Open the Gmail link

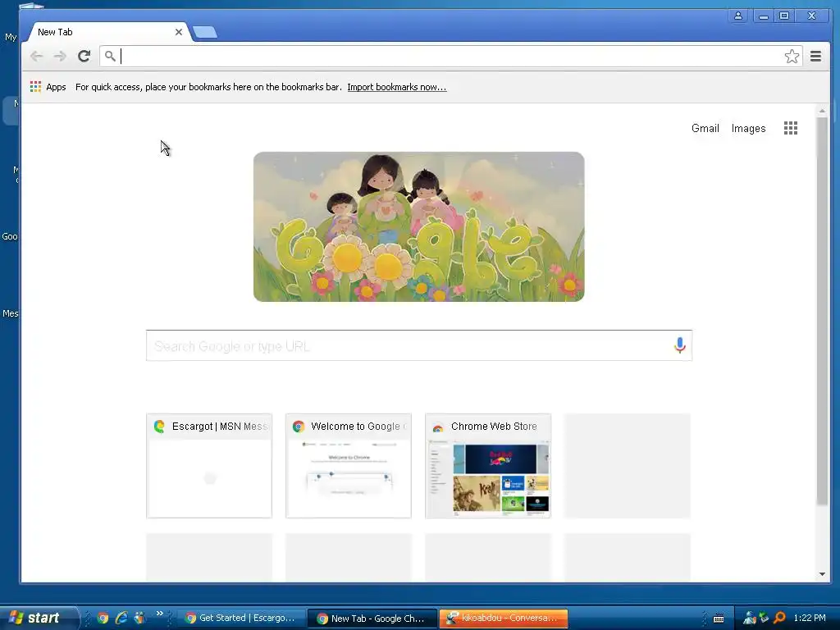pyautogui.click(x=705, y=128)
